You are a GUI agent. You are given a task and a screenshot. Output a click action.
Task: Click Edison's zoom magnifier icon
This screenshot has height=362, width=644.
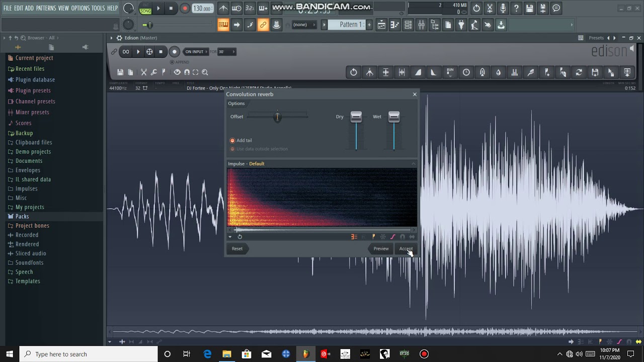(205, 72)
